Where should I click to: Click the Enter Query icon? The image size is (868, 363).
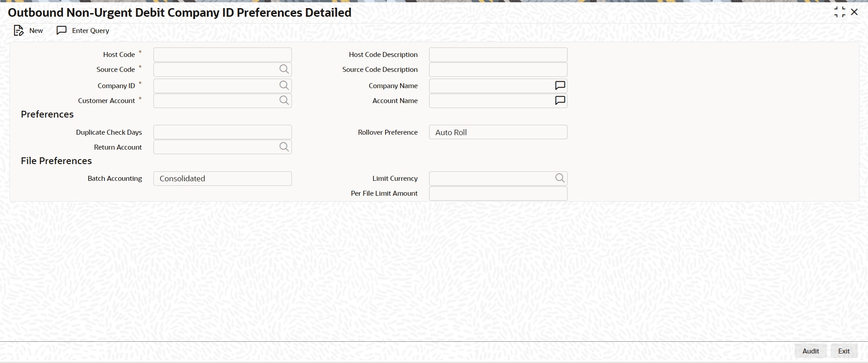pyautogui.click(x=62, y=30)
